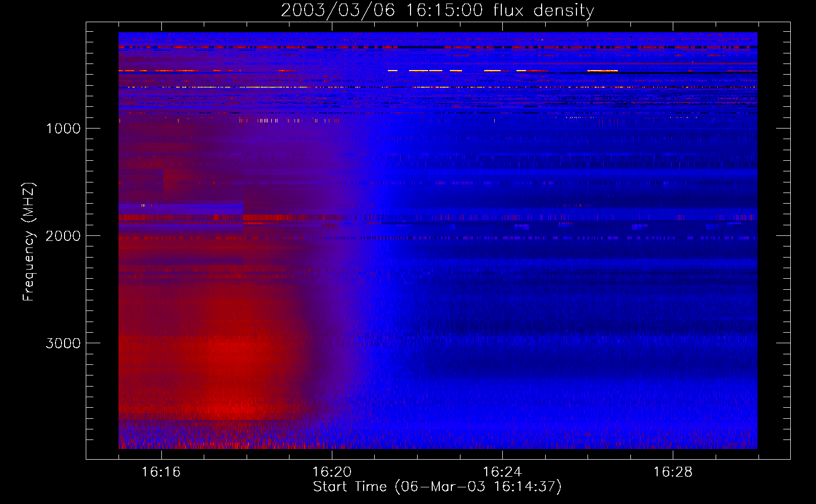Select the 16:24 time tick label
This screenshot has width=816, height=504.
pos(502,472)
